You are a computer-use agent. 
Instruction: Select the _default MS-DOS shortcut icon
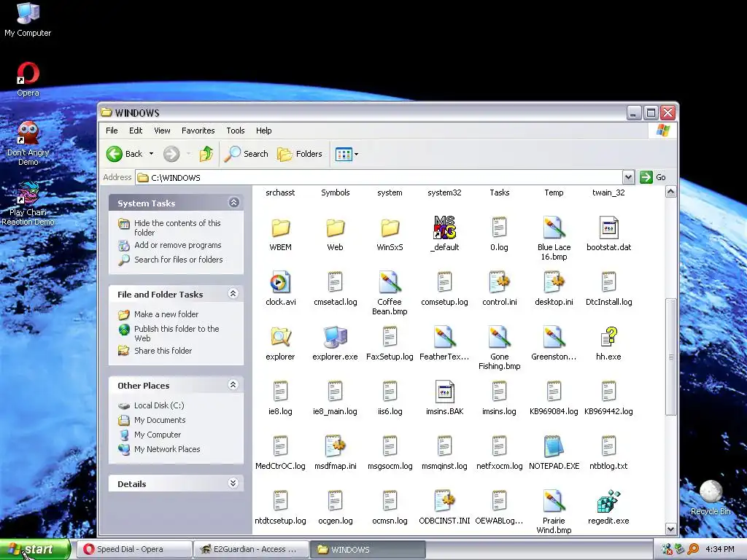[444, 227]
